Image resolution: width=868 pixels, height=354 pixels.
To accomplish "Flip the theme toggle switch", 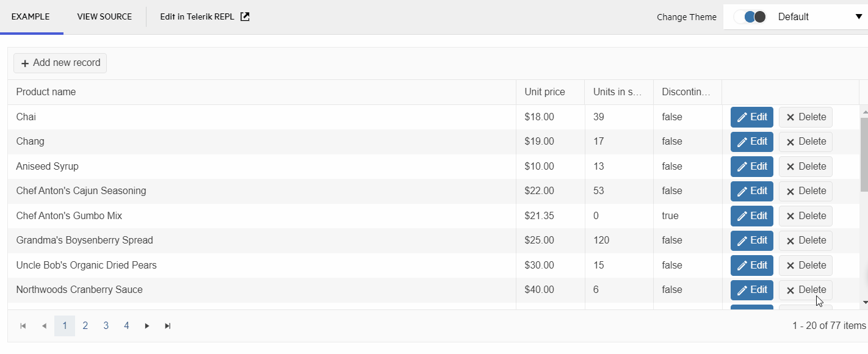I will (x=750, y=16).
